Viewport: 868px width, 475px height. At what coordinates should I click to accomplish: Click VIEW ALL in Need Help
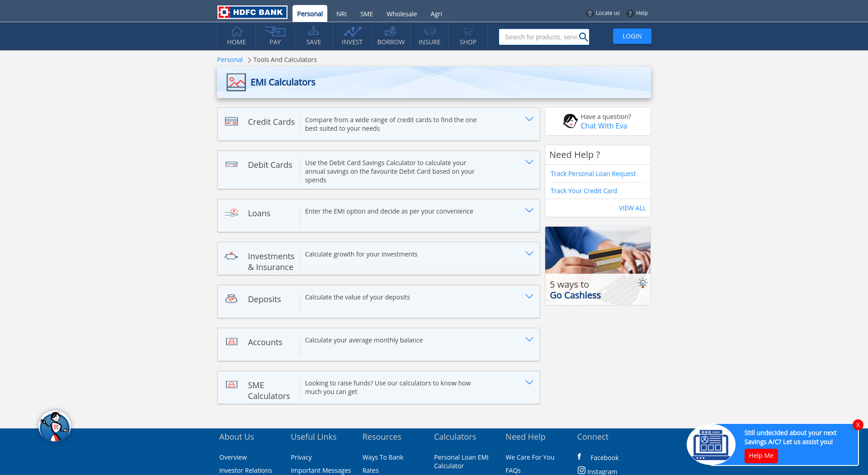[632, 208]
